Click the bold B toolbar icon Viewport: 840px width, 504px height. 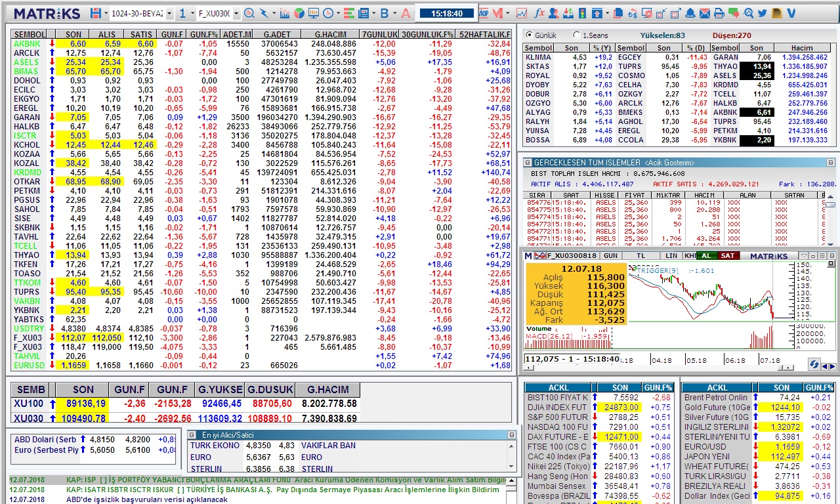coord(385,13)
